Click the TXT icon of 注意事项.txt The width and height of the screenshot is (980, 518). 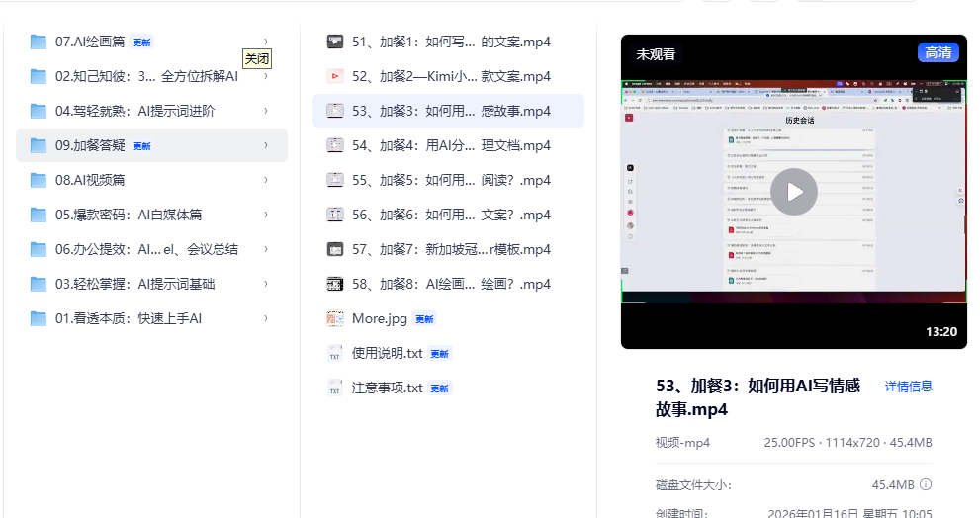335,388
